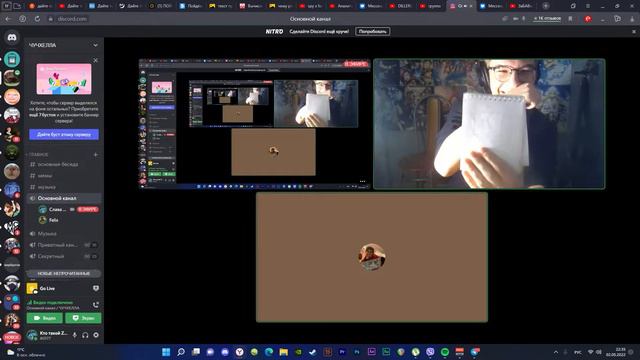This screenshot has height=360, width=640.
Task: Open taskbar search magnifier
Action: coord(181,352)
